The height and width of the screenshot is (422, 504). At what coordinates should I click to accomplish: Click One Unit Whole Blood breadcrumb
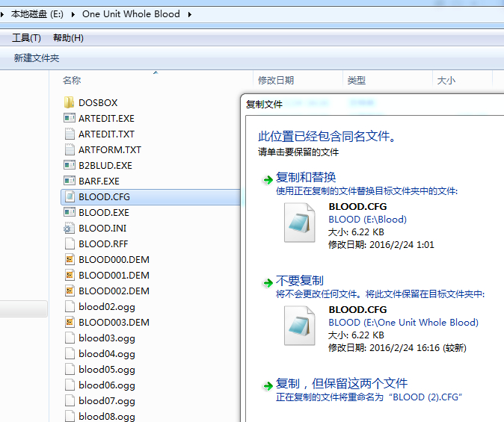tap(131, 14)
